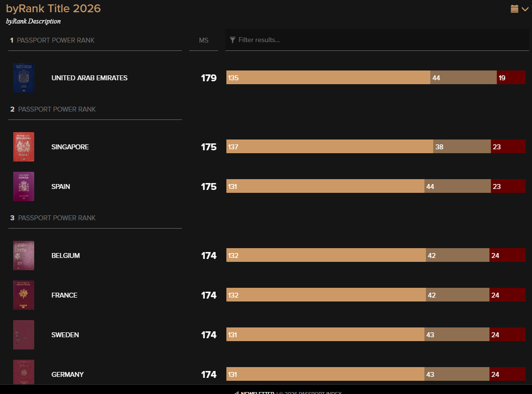Open the calendar year picker icon
532x394 pixels.
coord(514,9)
